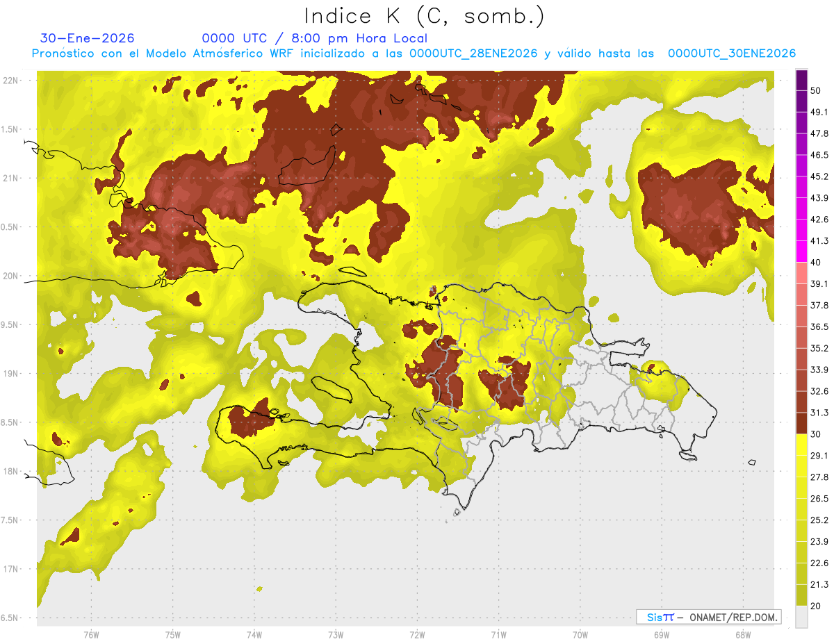Screen dimensions: 834x644
Task: Click the longitude label "69W"
Action: point(661,636)
